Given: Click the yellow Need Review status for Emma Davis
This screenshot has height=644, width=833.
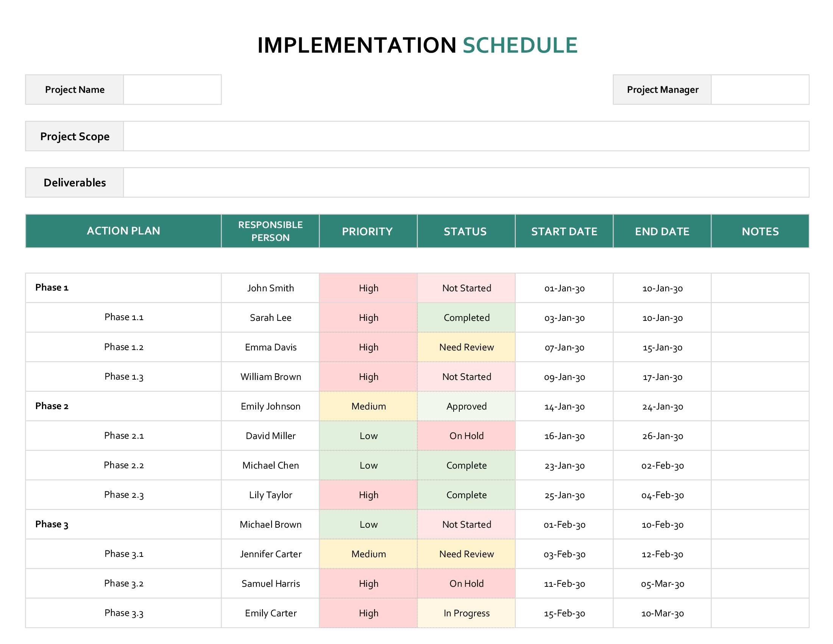Looking at the screenshot, I should tap(466, 347).
